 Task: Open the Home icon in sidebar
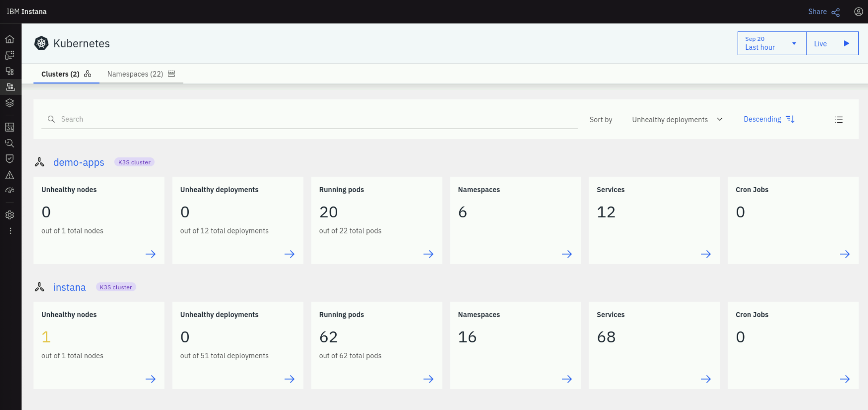click(10, 39)
